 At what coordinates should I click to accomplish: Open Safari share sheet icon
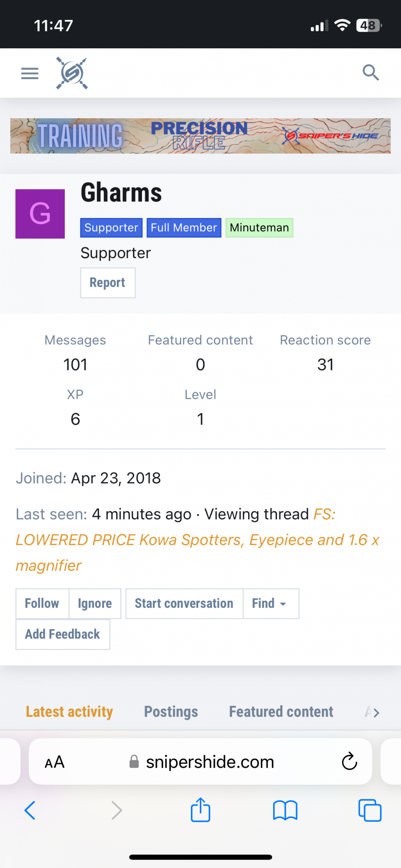coord(200,810)
